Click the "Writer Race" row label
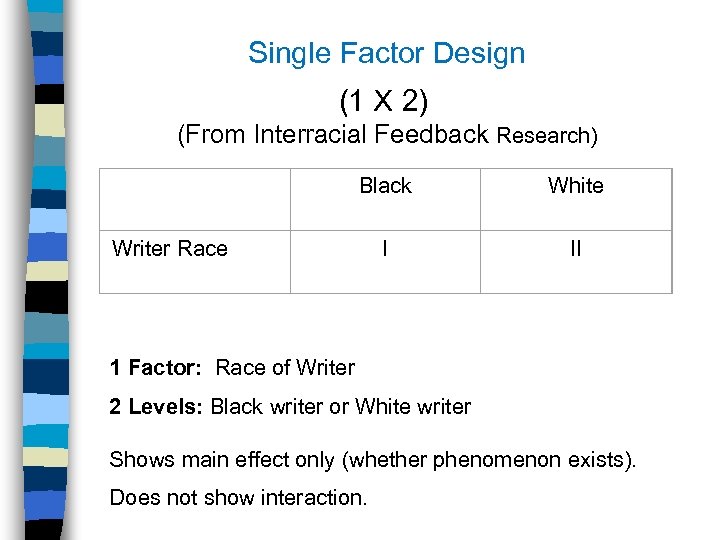Screen dimensions: 720x540 170,249
